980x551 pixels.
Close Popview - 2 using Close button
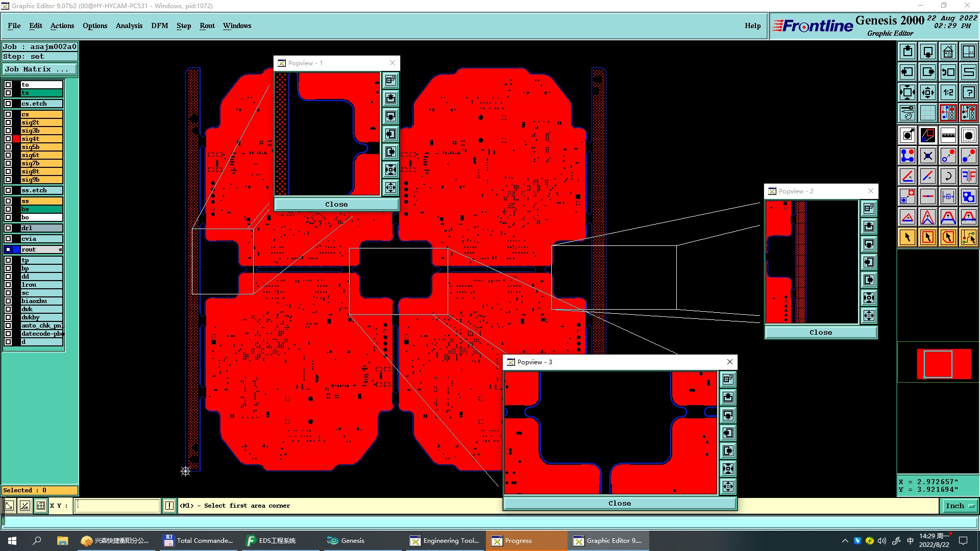(821, 332)
